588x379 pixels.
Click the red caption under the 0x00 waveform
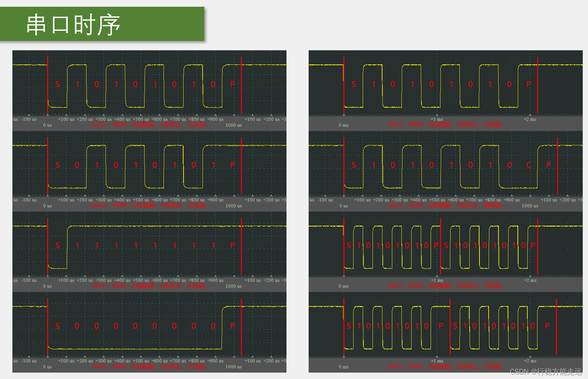click(149, 367)
